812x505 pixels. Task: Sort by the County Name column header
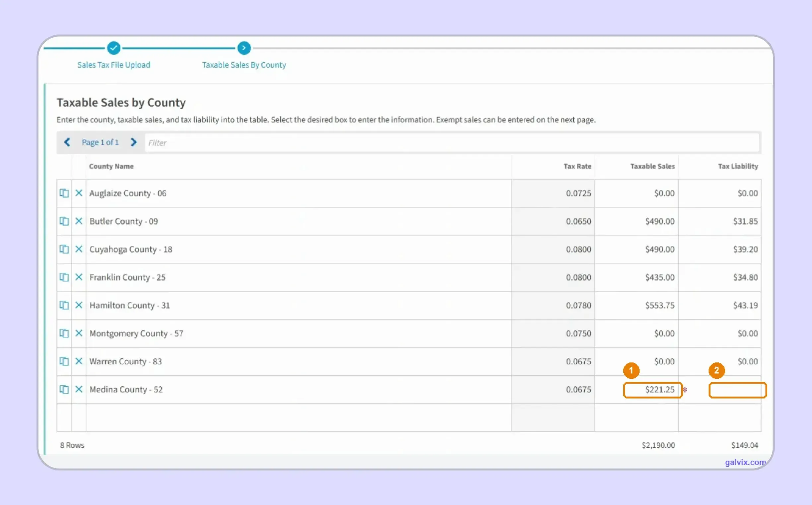click(111, 166)
